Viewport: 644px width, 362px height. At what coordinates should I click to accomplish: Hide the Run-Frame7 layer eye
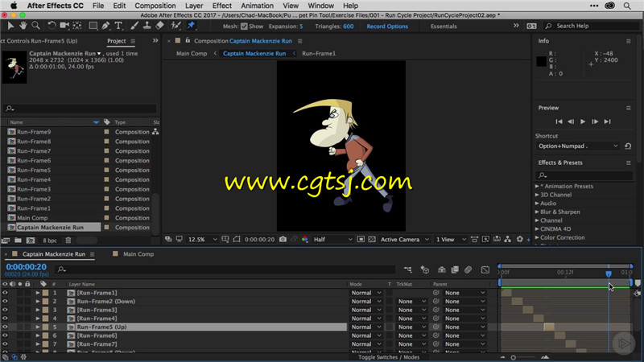pos(5,344)
